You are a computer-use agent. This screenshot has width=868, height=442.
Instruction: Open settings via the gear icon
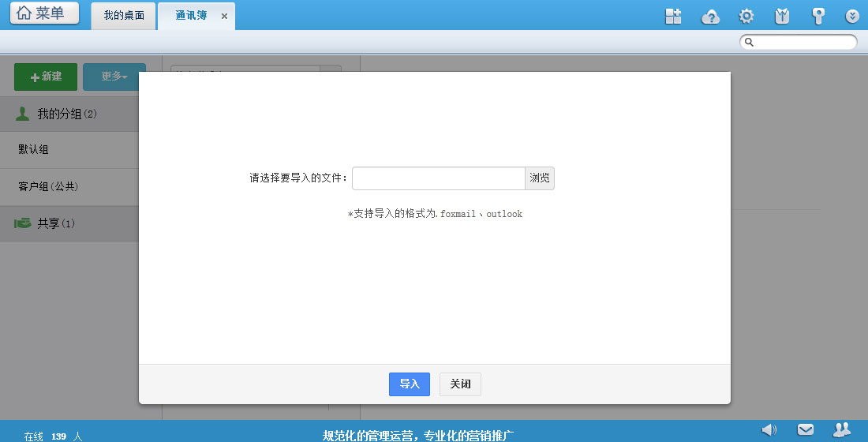[746, 16]
